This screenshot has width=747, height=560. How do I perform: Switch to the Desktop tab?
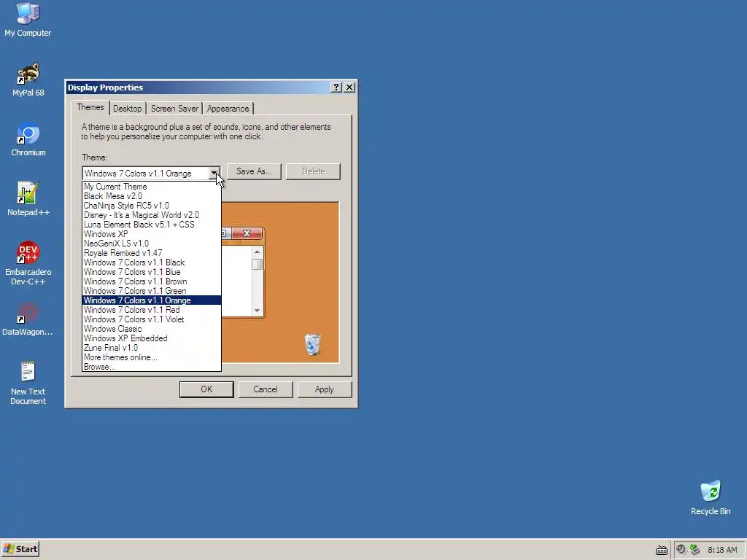[127, 109]
